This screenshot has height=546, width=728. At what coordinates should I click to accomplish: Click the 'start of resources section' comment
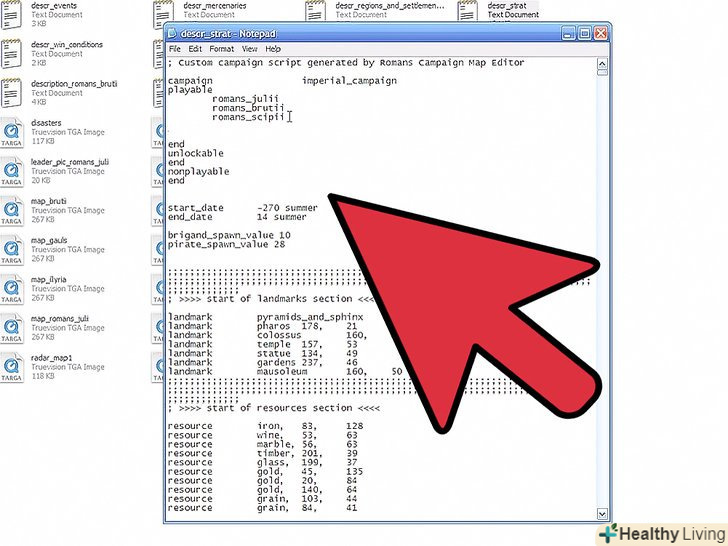click(x=273, y=408)
